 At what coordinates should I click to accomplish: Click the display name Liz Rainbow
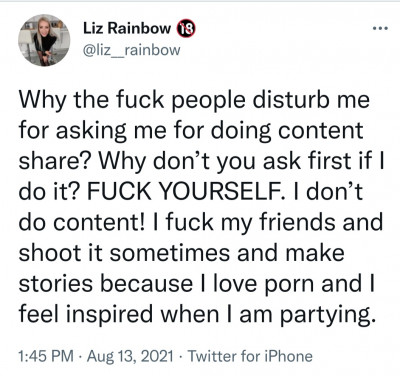tap(127, 29)
